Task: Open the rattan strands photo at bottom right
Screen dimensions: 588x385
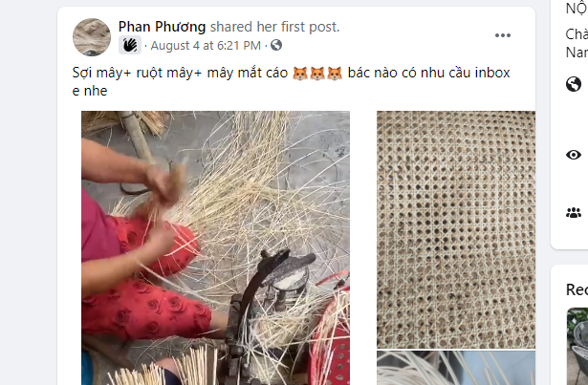Action: [456, 368]
